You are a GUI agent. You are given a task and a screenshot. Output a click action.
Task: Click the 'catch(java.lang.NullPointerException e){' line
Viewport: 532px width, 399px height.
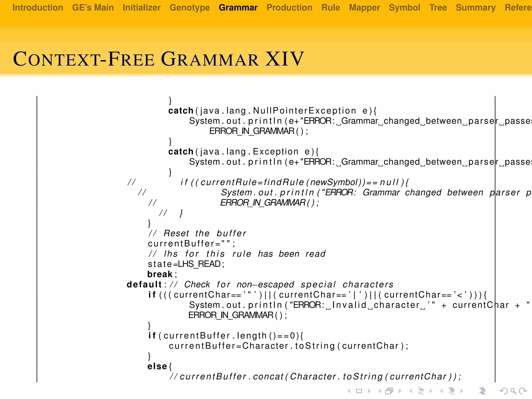(272, 111)
